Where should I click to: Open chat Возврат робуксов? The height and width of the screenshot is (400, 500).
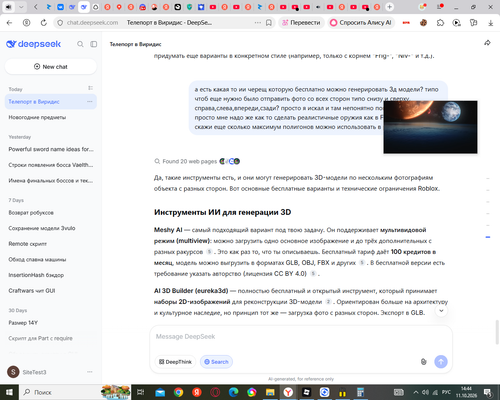pos(51,212)
